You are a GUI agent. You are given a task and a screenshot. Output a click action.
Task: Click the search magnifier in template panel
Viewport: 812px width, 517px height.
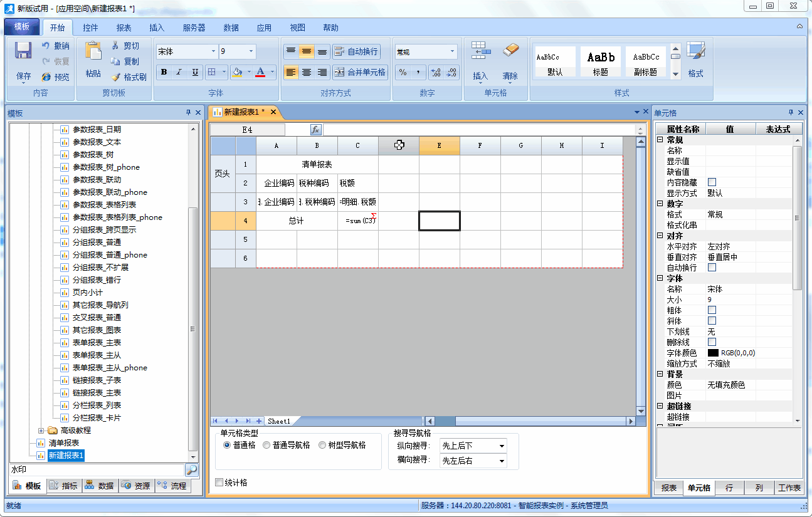click(191, 469)
